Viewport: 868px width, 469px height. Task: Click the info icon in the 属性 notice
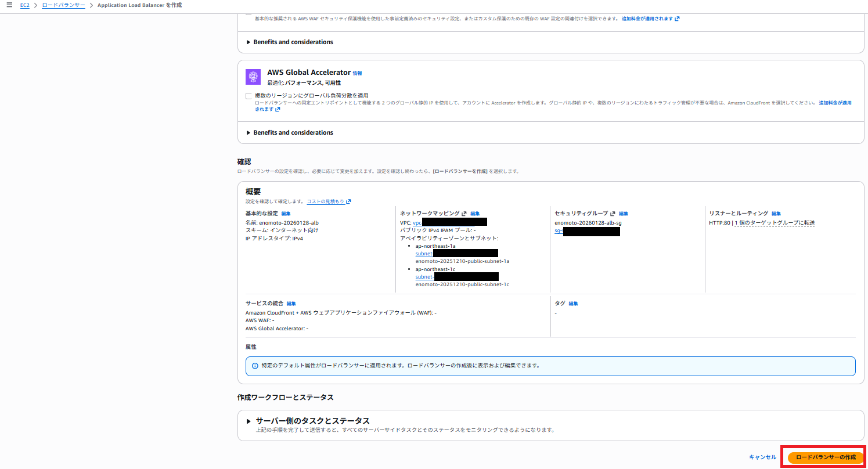(255, 366)
